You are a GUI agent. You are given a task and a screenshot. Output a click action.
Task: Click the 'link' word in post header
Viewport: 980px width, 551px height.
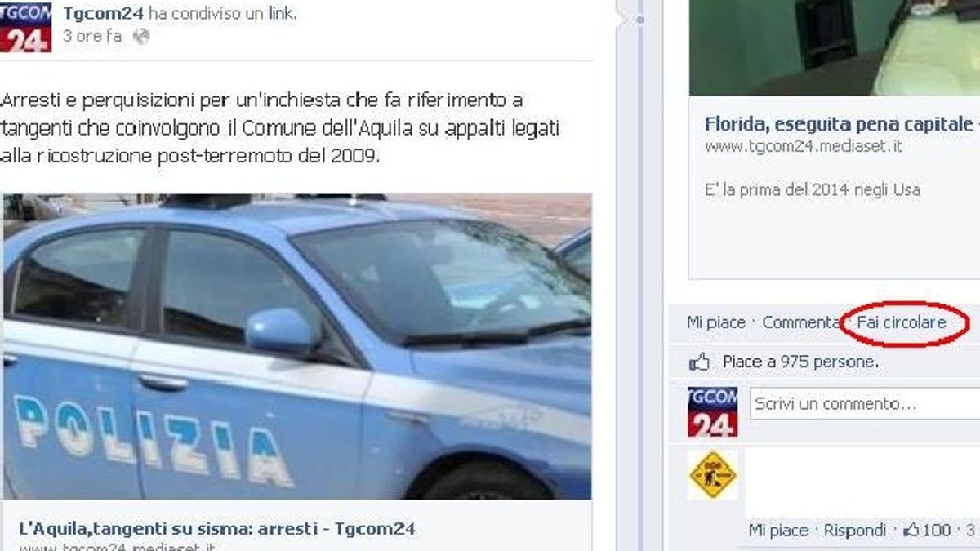tap(281, 14)
